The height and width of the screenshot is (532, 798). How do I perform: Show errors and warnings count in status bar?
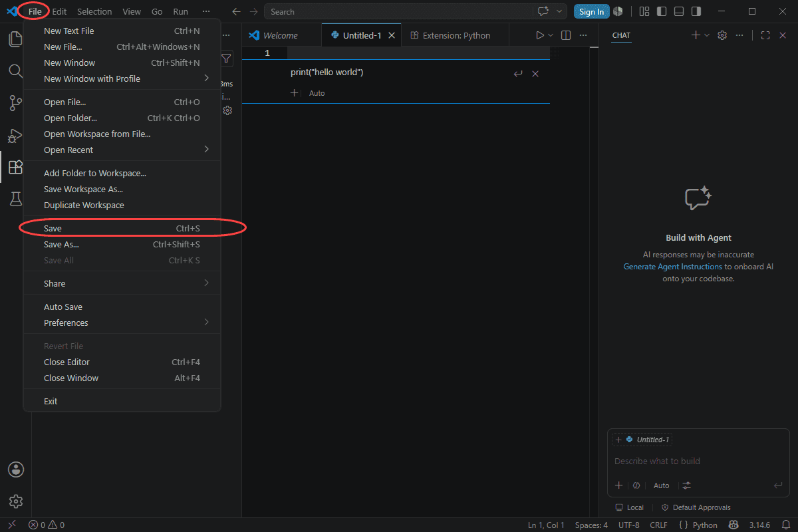[47, 525]
